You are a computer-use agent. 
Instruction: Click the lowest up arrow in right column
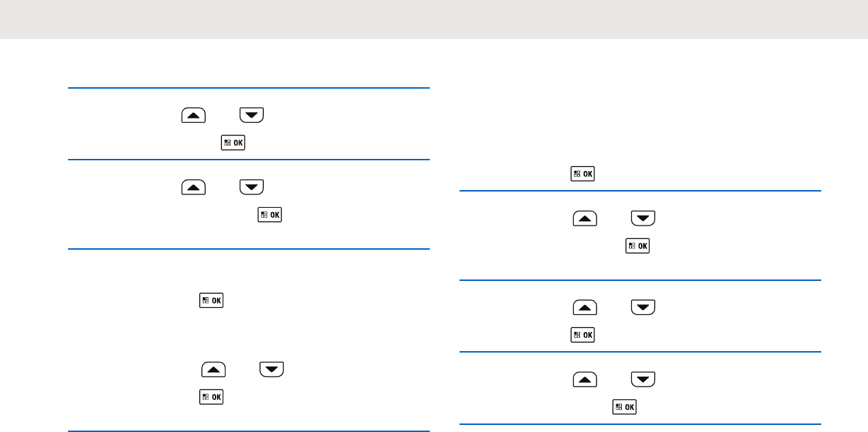[x=585, y=380]
